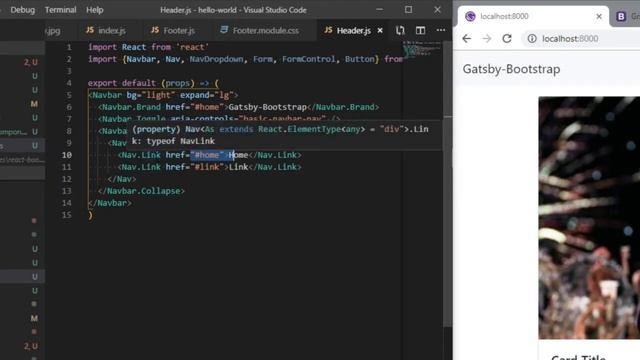Open the Debug menu
The image size is (640, 360).
pos(22,10)
